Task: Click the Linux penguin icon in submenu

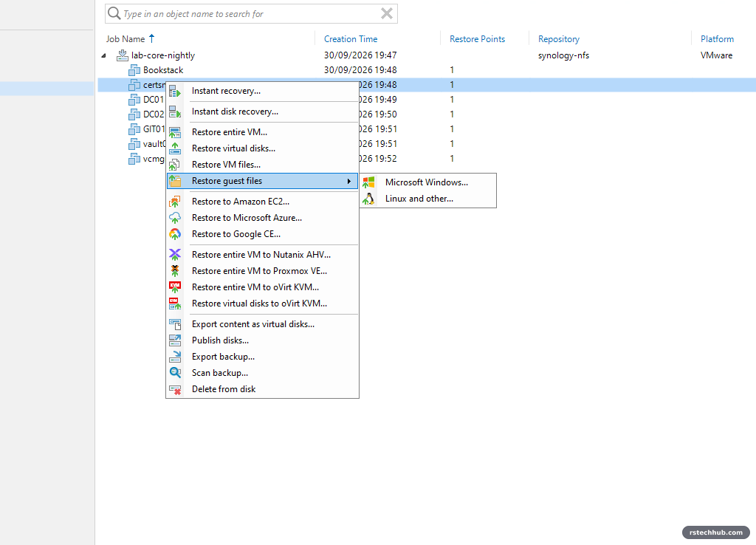Action: tap(369, 199)
